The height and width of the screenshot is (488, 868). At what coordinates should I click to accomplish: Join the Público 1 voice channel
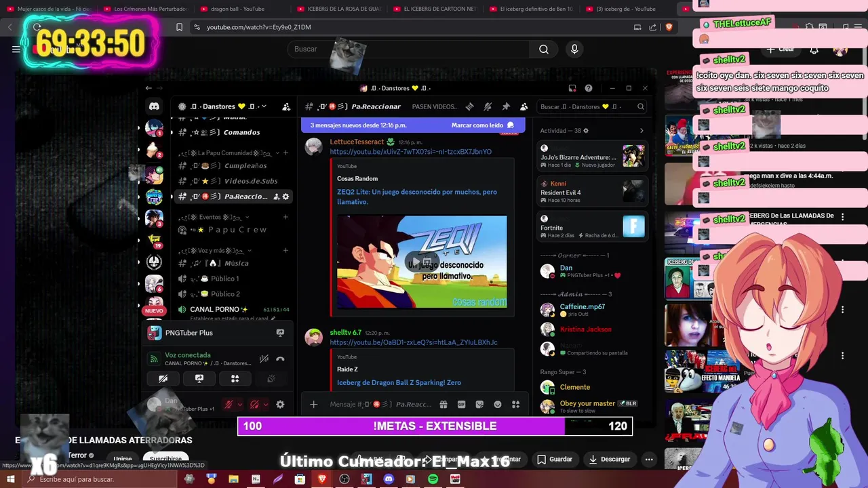234,279
